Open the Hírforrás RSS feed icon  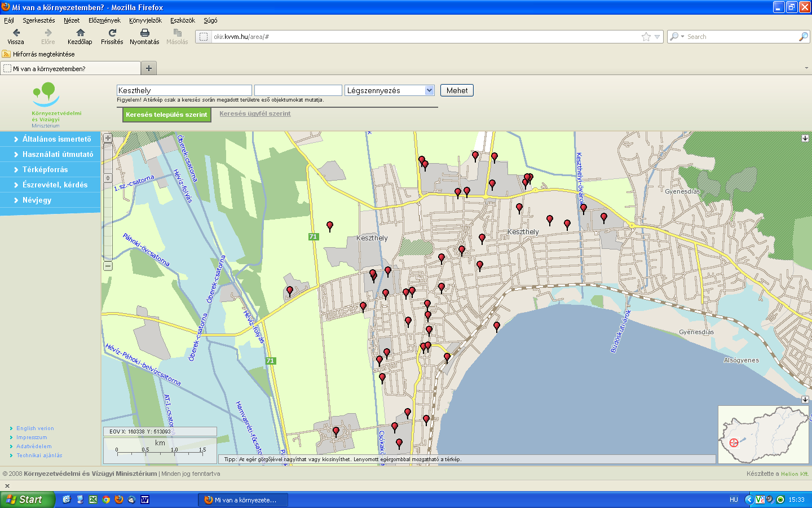click(6, 54)
